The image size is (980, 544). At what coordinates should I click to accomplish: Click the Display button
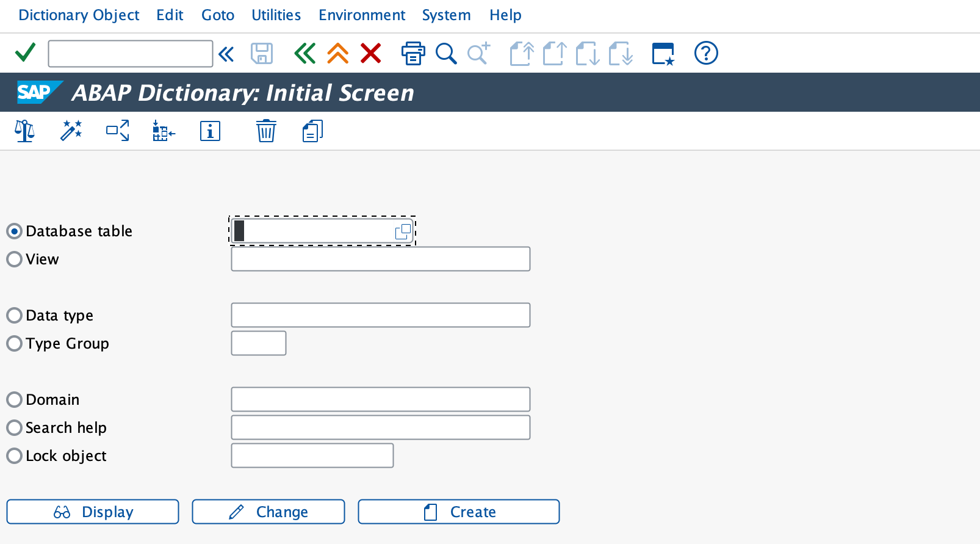tap(93, 512)
